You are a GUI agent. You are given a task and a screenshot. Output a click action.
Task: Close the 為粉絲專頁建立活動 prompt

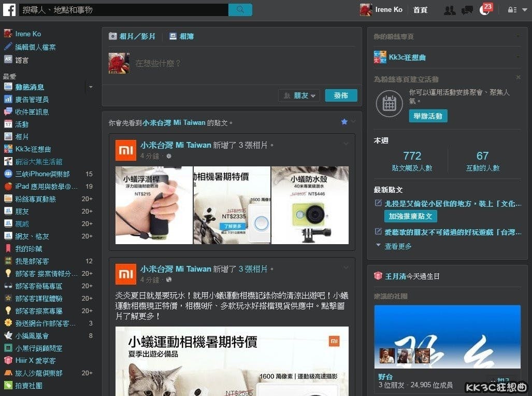[x=518, y=77]
